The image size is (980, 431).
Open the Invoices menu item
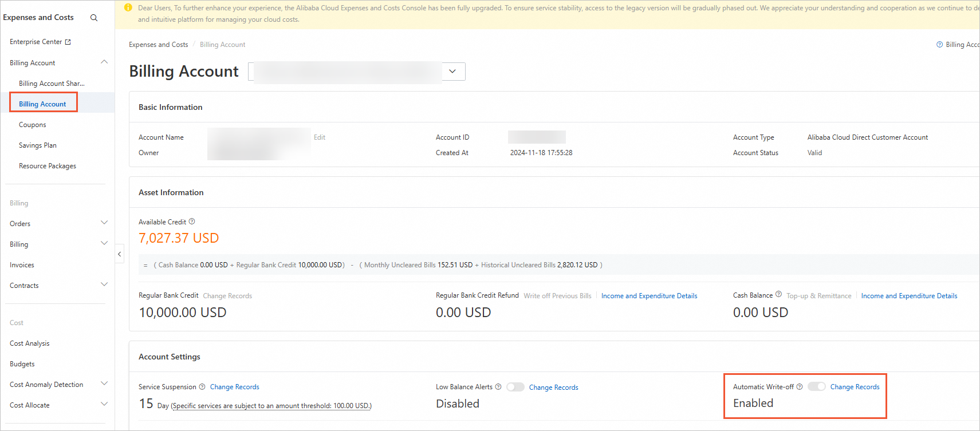pyautogui.click(x=22, y=265)
